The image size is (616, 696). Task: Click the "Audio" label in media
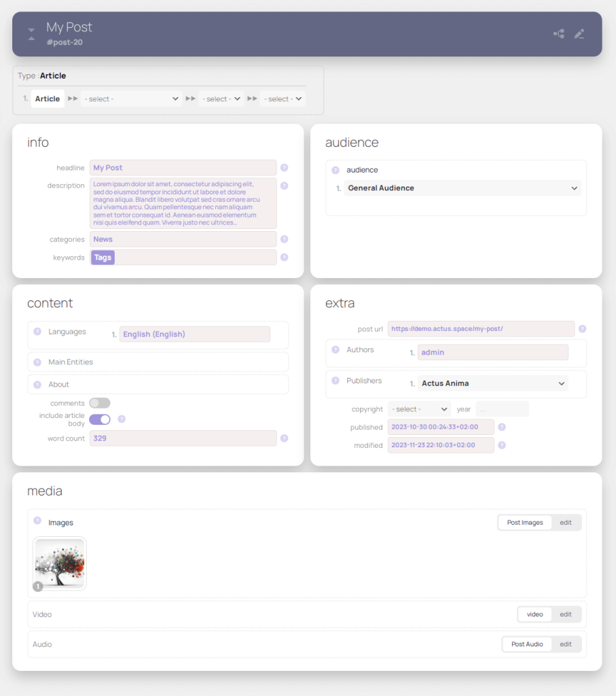pos(42,644)
